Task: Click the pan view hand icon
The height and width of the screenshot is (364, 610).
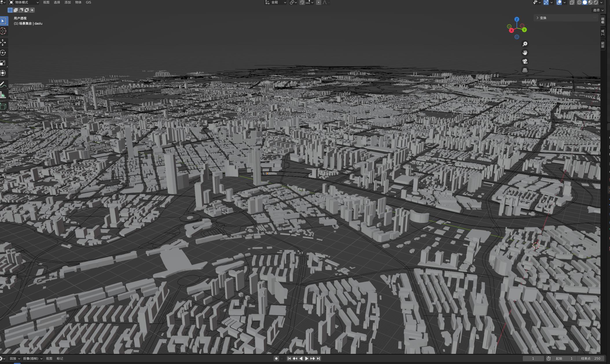Action: pos(525,53)
